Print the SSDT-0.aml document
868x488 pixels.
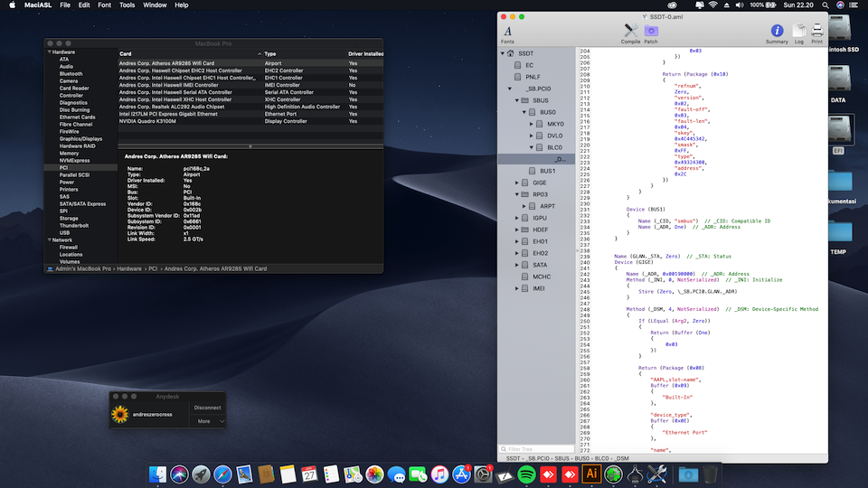[x=817, y=33]
